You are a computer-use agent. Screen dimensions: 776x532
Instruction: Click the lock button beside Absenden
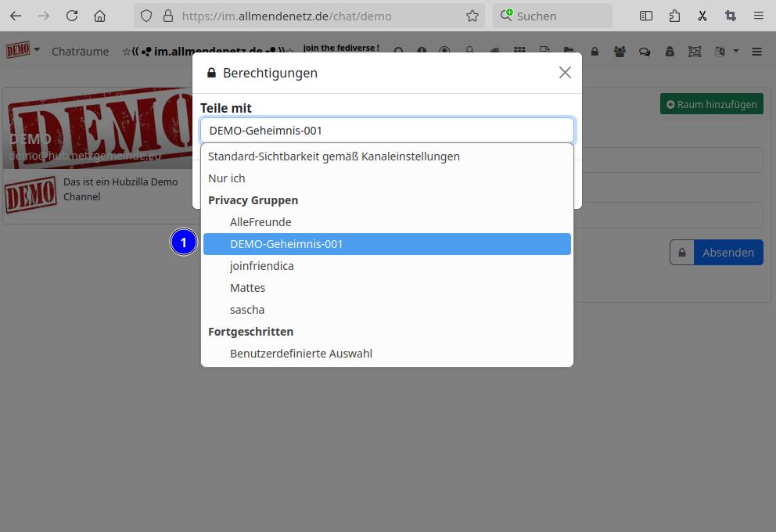click(x=682, y=253)
